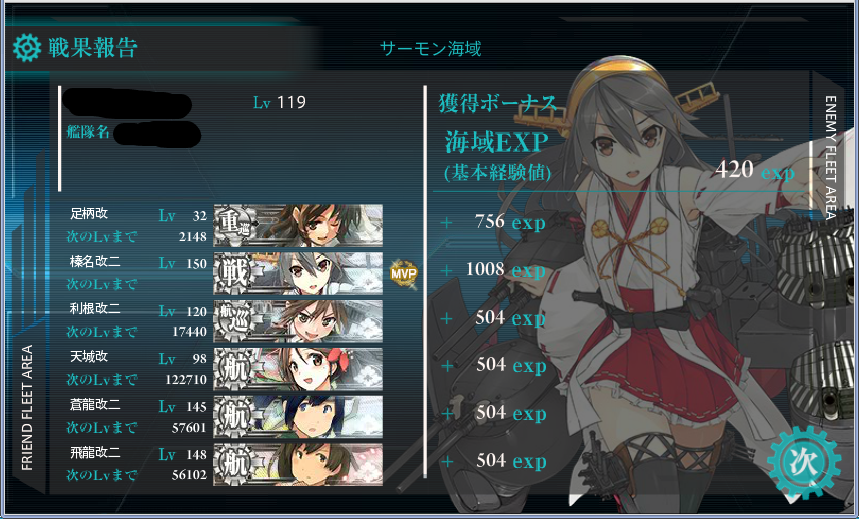859x519 pixels.
Task: Select the 利根改二 ship banner
Action: click(x=298, y=321)
